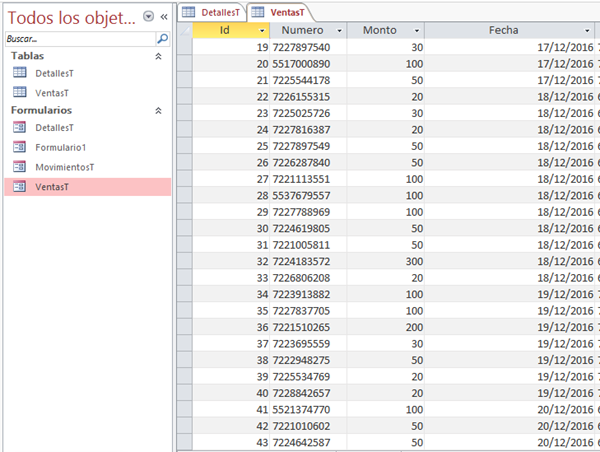Open the DetallesT form icon under Formularios
The width and height of the screenshot is (600, 452).
[x=18, y=128]
